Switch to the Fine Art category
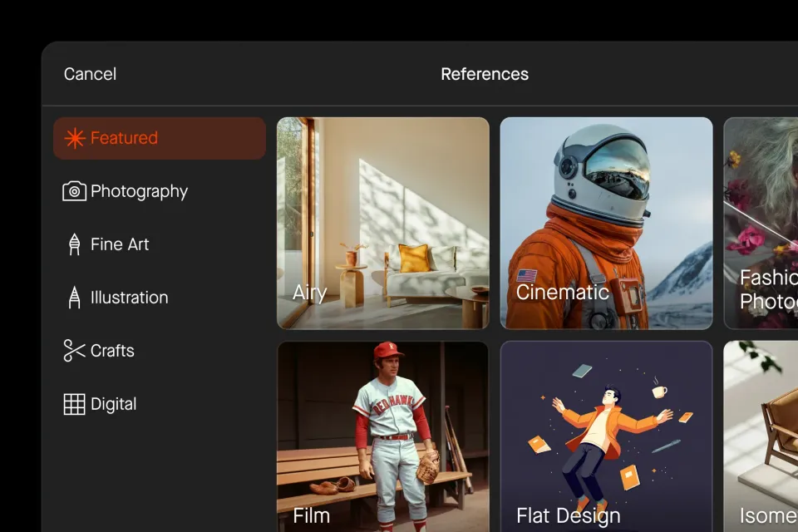Image resolution: width=798 pixels, height=532 pixels. click(x=160, y=244)
